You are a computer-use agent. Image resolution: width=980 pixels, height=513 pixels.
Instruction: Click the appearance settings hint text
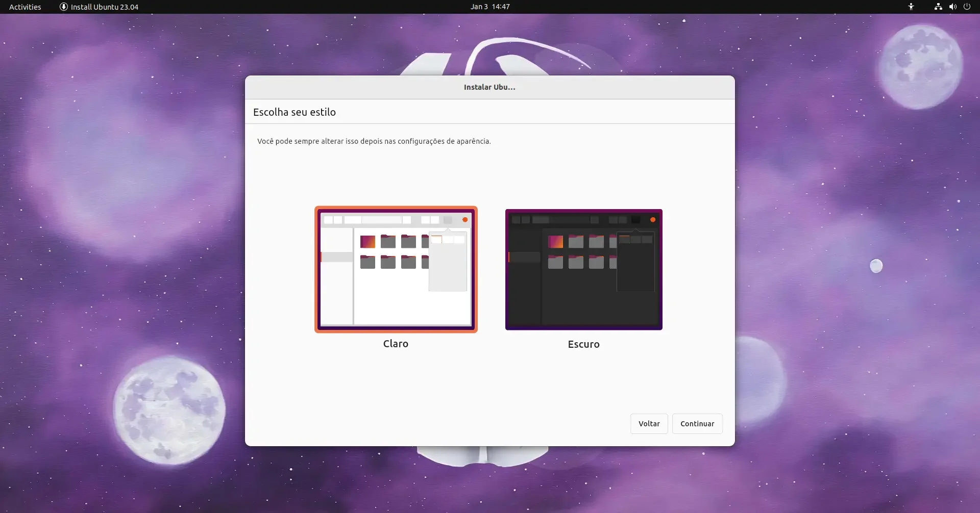(x=374, y=141)
